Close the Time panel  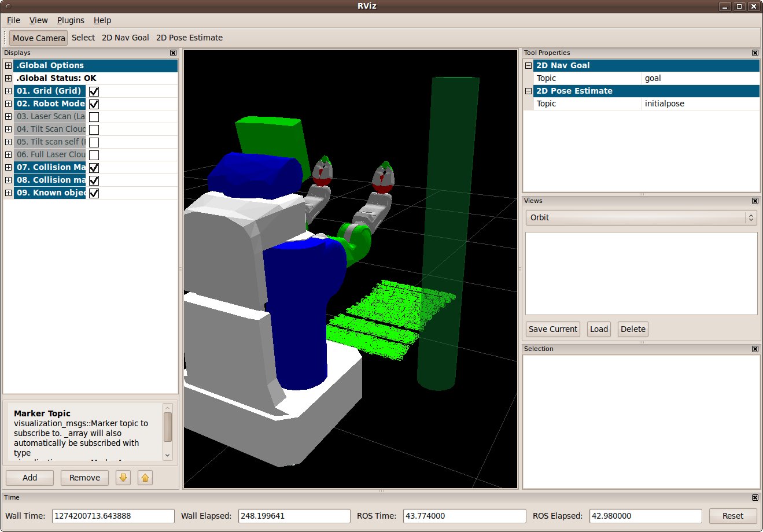pos(755,498)
